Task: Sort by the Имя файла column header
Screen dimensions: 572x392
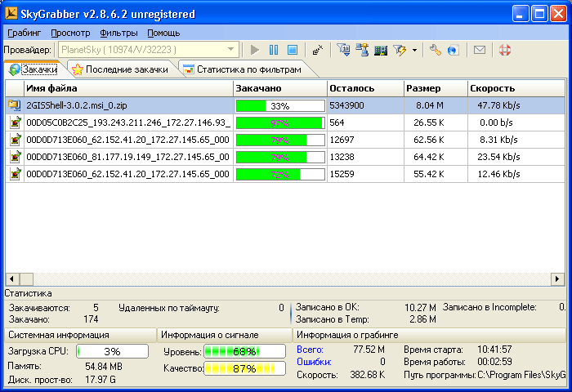Action: coord(128,88)
